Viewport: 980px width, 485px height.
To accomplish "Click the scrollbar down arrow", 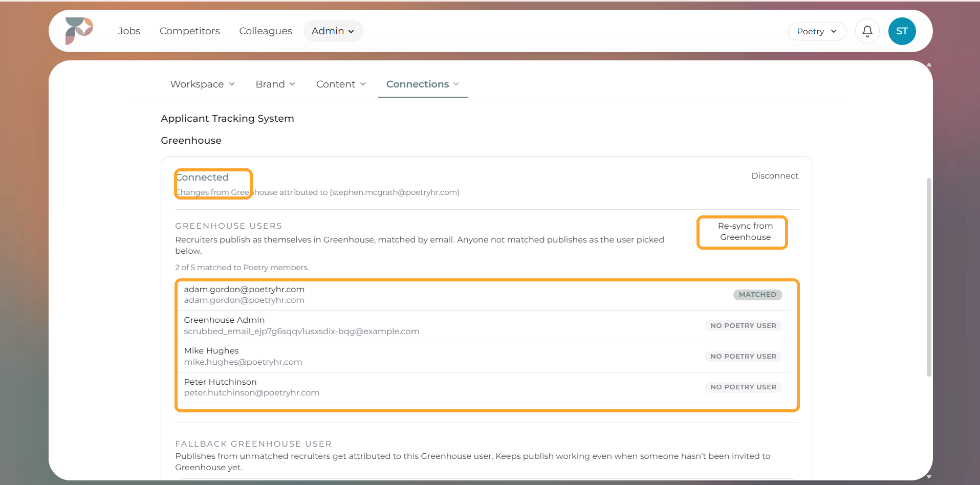I will click(x=929, y=476).
